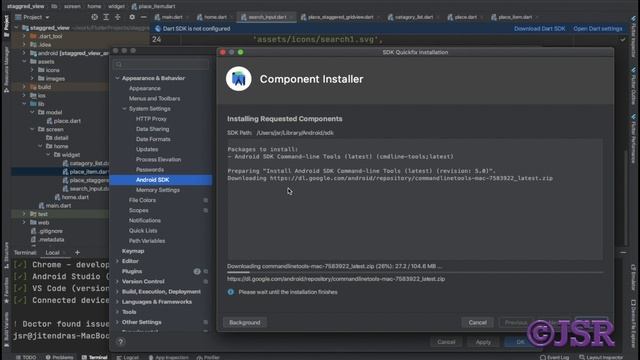The height and width of the screenshot is (360, 640).
Task: Click the download progress bar
Action: click(415, 272)
